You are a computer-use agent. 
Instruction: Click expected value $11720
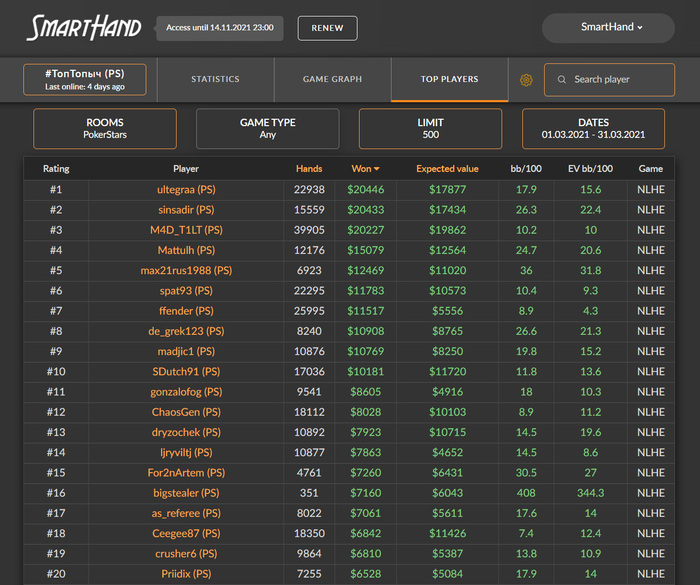pos(447,372)
